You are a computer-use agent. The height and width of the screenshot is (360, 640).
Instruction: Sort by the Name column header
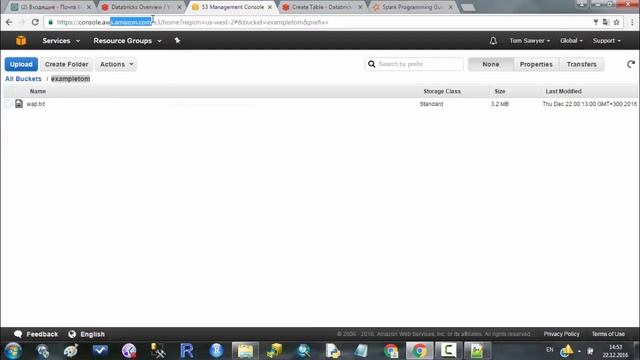(38, 91)
